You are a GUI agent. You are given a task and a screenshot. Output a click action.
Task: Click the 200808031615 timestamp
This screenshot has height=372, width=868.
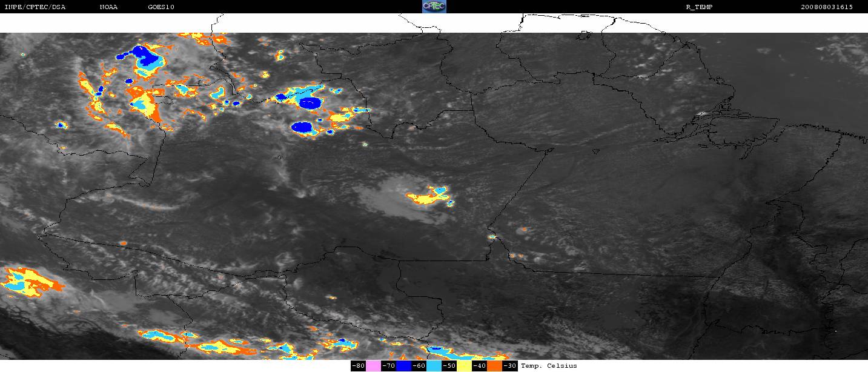coord(826,7)
